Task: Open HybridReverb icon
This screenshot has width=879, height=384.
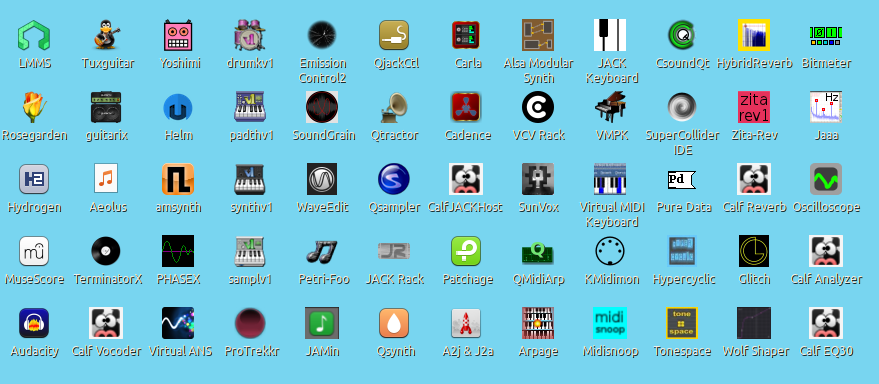Action: coord(754,35)
